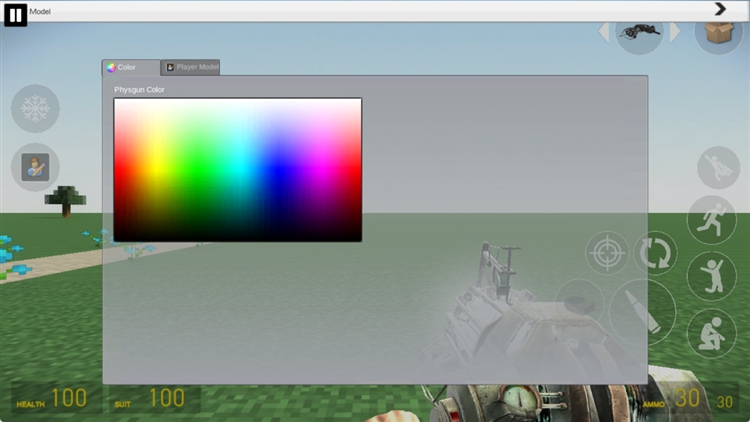Open the player model avatar button
This screenshot has height=422, width=750.
(x=35, y=167)
